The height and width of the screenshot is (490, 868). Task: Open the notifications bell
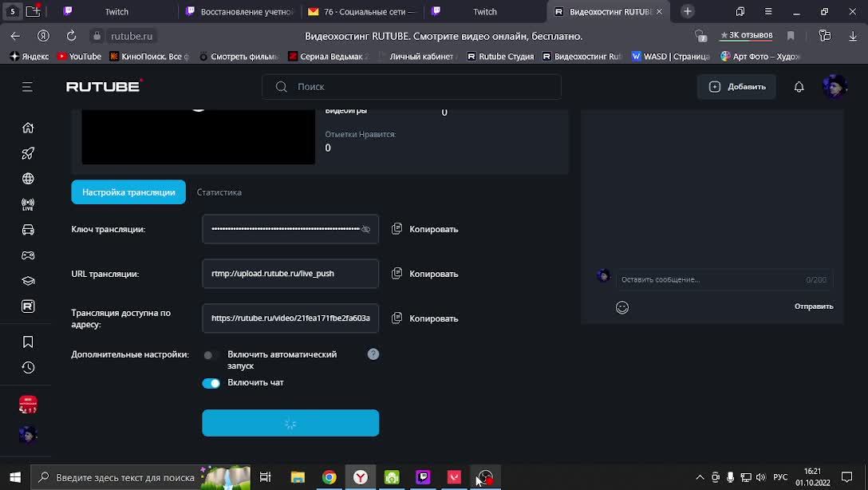[x=799, y=87]
